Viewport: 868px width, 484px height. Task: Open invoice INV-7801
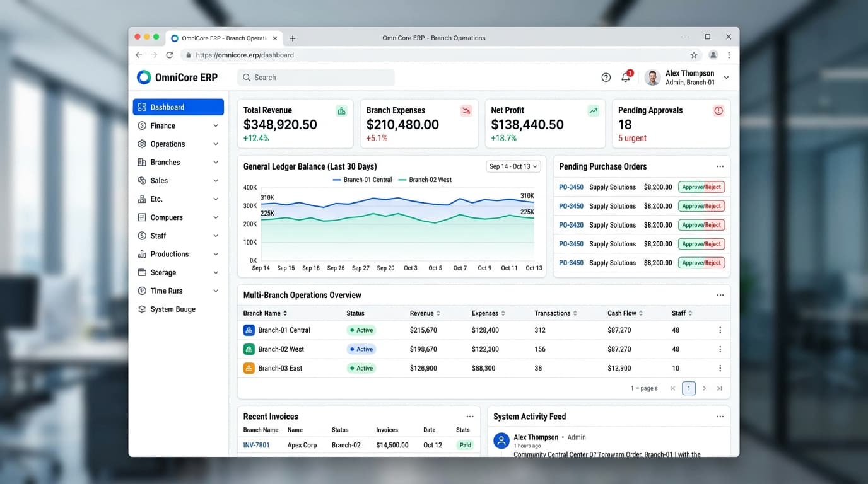click(257, 445)
